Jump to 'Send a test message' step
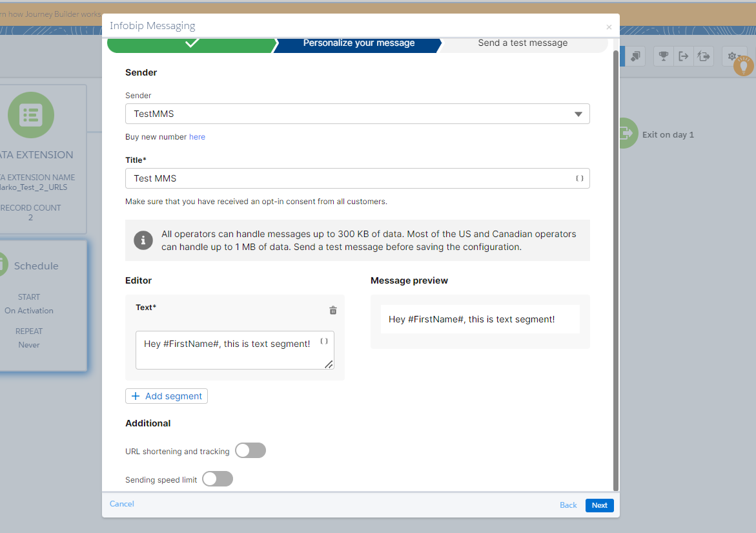Image resolution: width=756 pixels, height=533 pixels. (x=523, y=43)
